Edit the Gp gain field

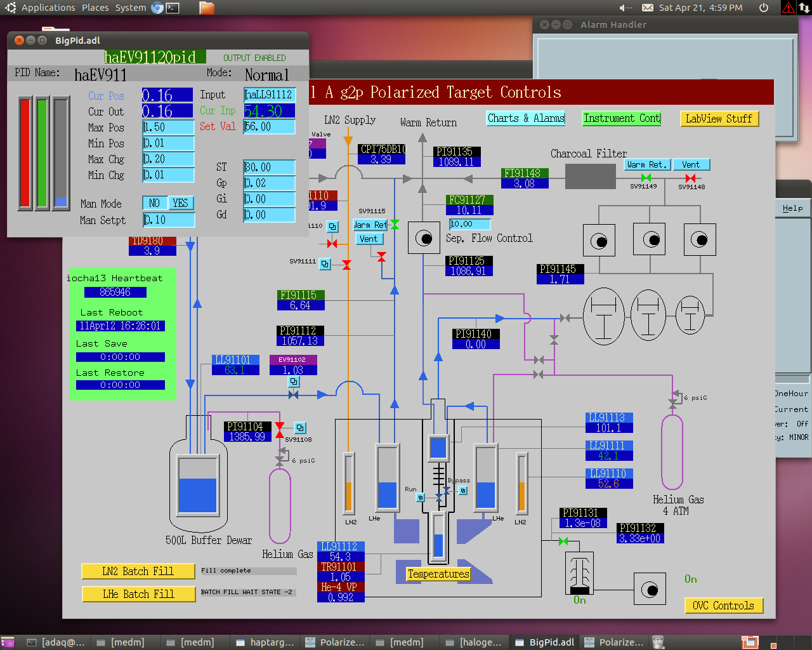(270, 183)
